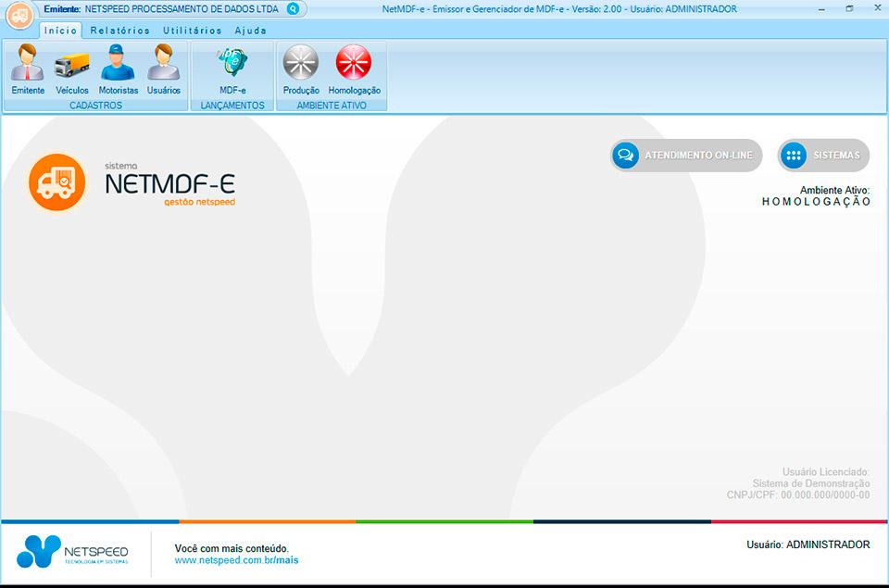Open the Usuários registration icon
Image resolution: width=889 pixels, height=588 pixels.
(x=164, y=69)
